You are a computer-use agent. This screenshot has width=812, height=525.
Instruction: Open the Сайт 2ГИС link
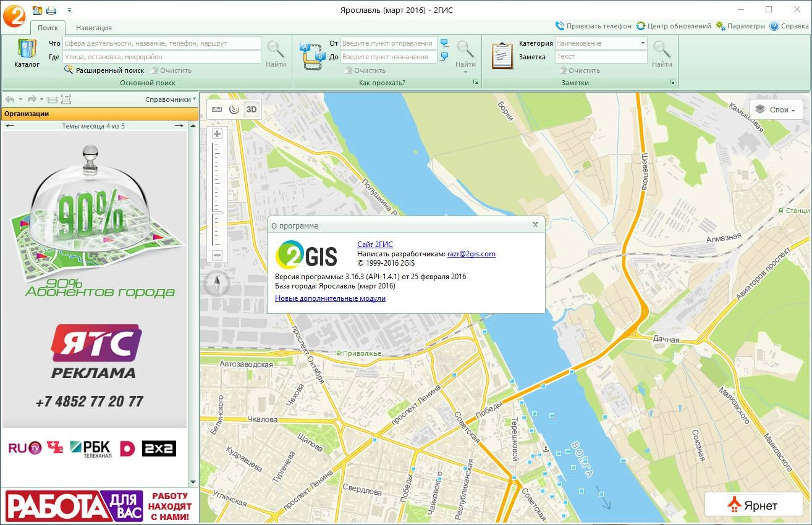tap(375, 245)
